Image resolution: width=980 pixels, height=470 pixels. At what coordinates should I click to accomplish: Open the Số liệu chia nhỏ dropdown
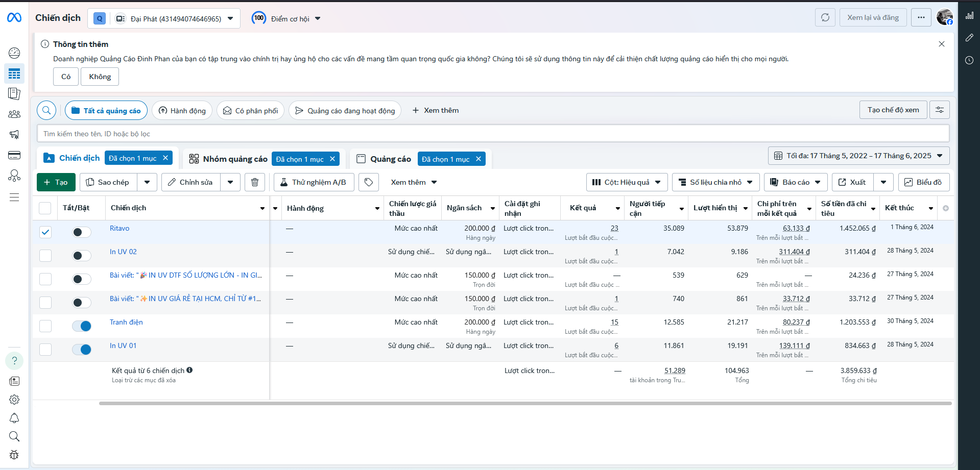click(x=716, y=182)
